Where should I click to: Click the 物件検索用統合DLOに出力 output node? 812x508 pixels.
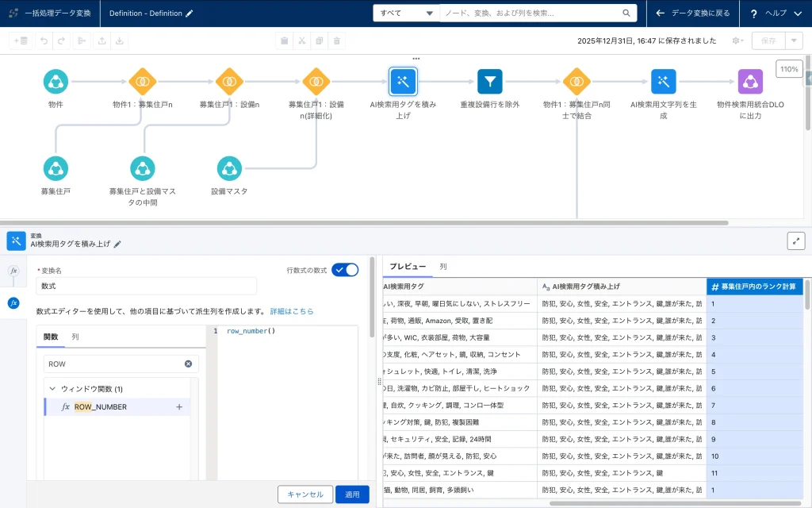pos(750,81)
